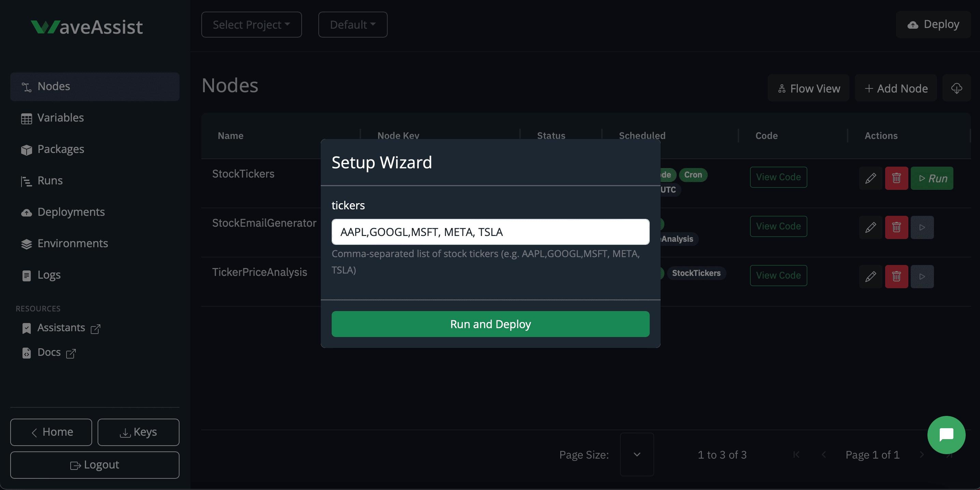The height and width of the screenshot is (490, 980).
Task: Click the "1 to 3 of 3" count
Action: point(722,454)
